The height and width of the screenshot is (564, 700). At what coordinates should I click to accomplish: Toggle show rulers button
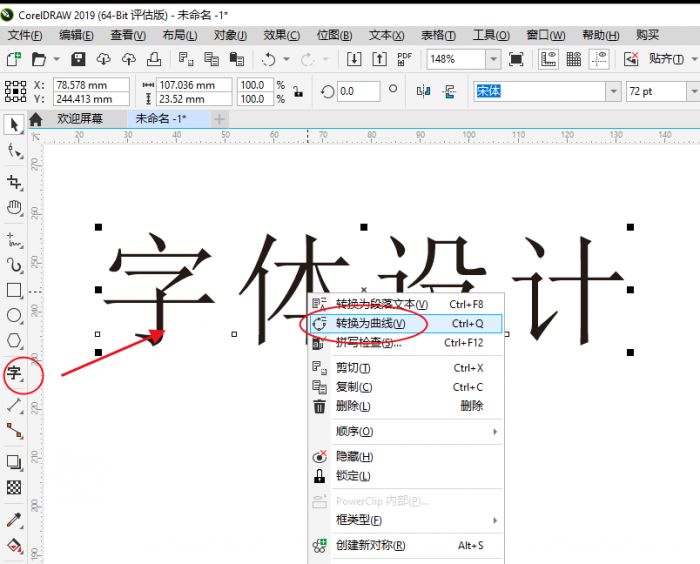point(548,60)
